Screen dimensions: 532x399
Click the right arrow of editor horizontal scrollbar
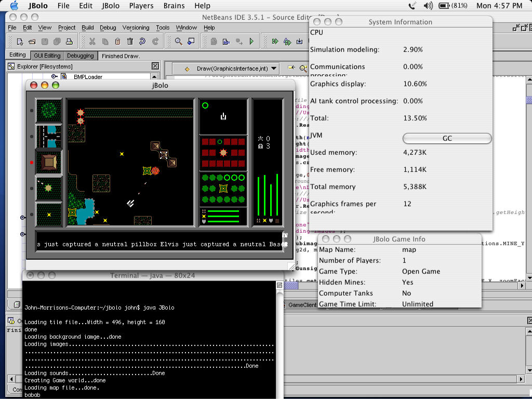(x=522, y=285)
